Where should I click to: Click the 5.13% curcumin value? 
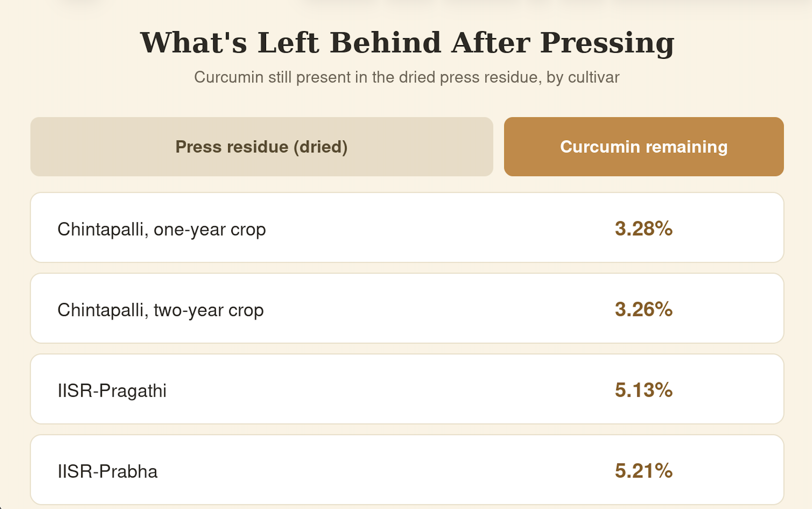coord(644,390)
